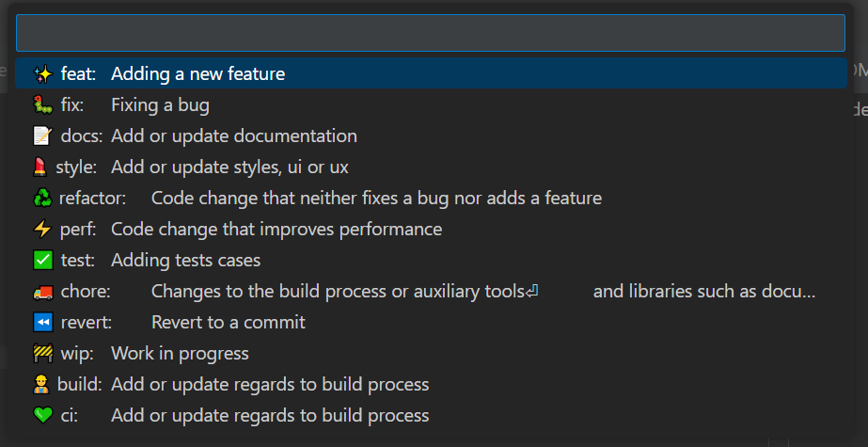Click the lightning bolt icon for perf
The height and width of the screenshot is (447, 868).
pos(42,229)
